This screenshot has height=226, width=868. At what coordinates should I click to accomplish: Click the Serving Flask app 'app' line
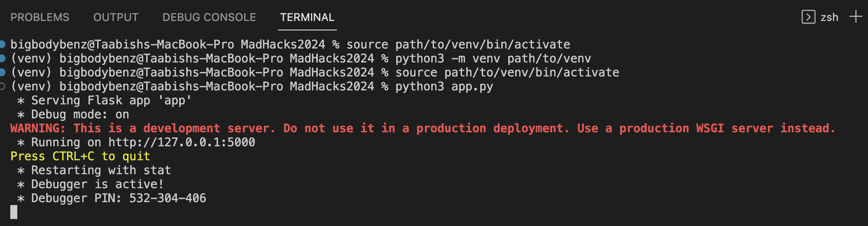point(111,100)
